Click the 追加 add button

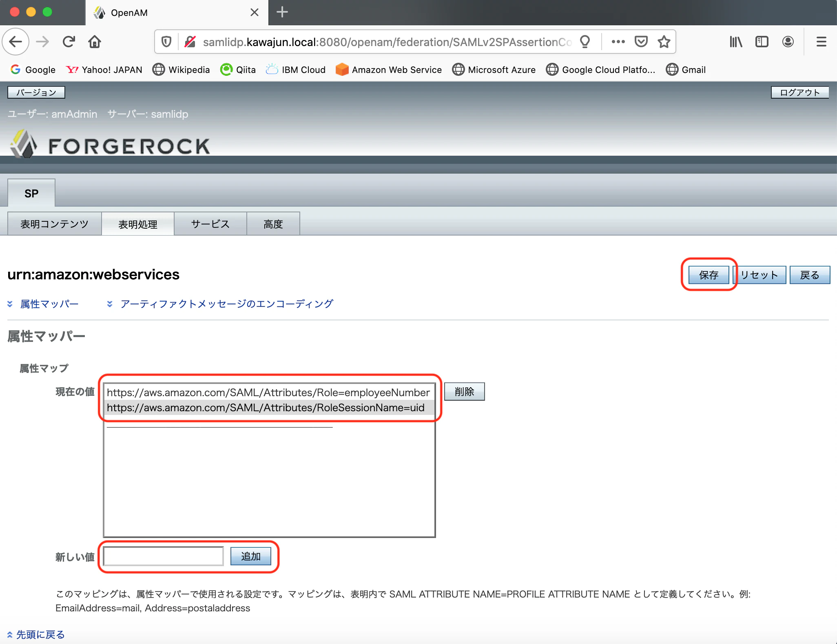tap(251, 556)
